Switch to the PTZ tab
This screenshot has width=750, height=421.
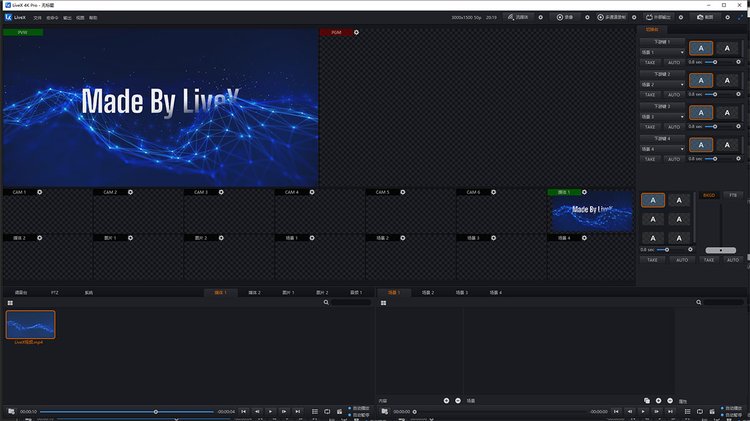pyautogui.click(x=56, y=292)
